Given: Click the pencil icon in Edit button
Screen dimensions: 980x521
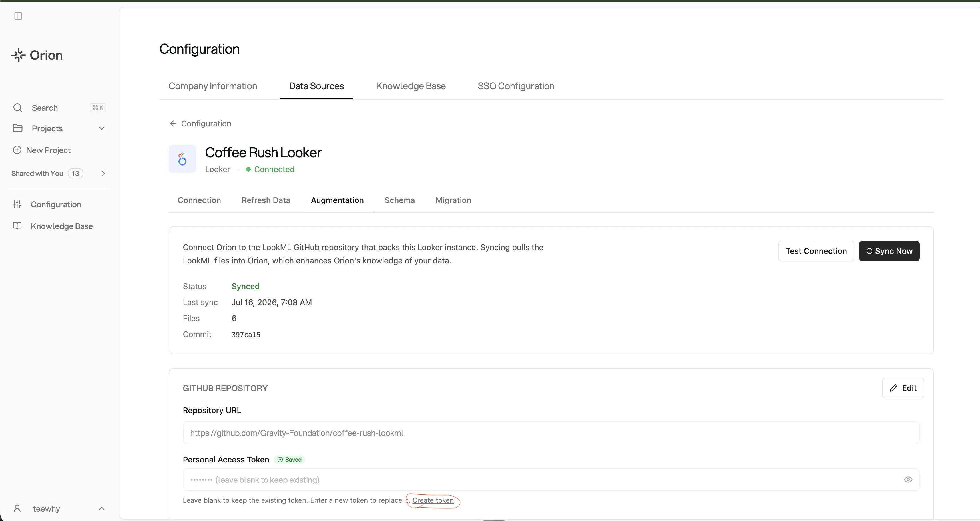Looking at the screenshot, I should click(893, 388).
